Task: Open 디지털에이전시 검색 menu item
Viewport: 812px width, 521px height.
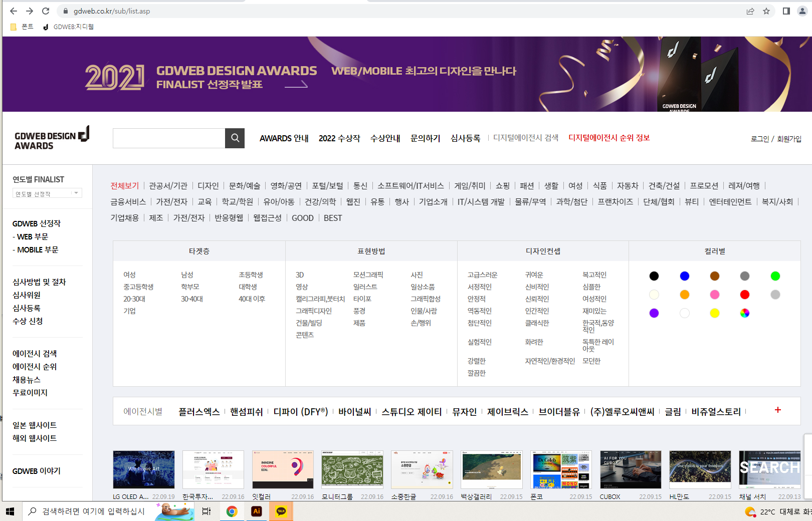Action: (x=525, y=138)
